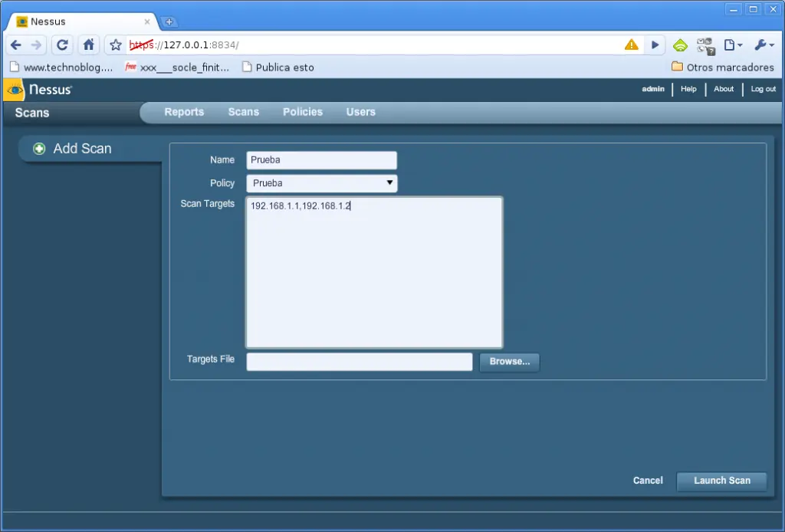
Task: Expand the Policy dropdown showing Prueba
Action: [x=321, y=183]
